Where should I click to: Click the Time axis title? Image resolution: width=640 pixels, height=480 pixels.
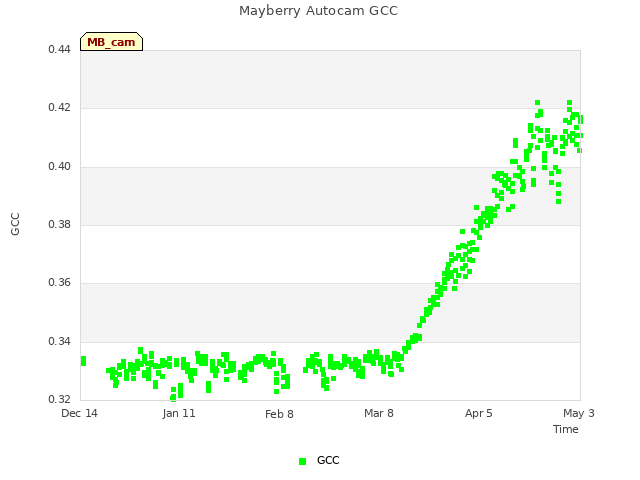[566, 429]
